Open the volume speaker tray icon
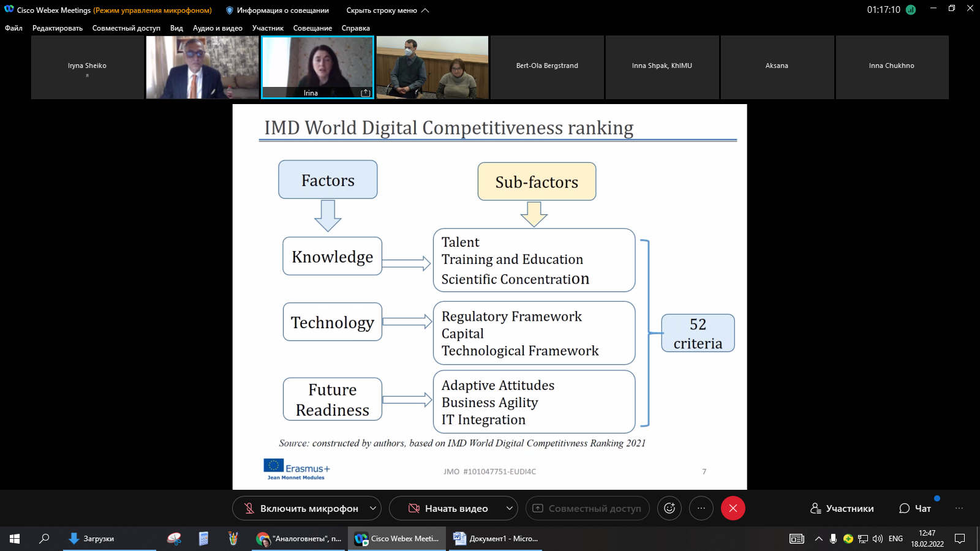This screenshot has width=980, height=551. pyautogui.click(x=878, y=539)
